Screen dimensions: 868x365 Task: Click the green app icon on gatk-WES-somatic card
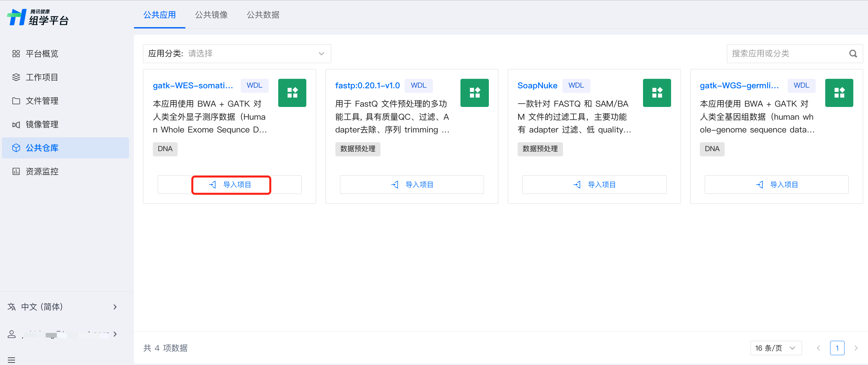pyautogui.click(x=292, y=93)
